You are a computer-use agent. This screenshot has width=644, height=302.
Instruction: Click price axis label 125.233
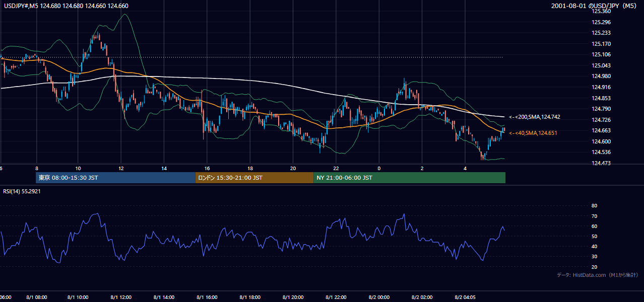click(602, 33)
